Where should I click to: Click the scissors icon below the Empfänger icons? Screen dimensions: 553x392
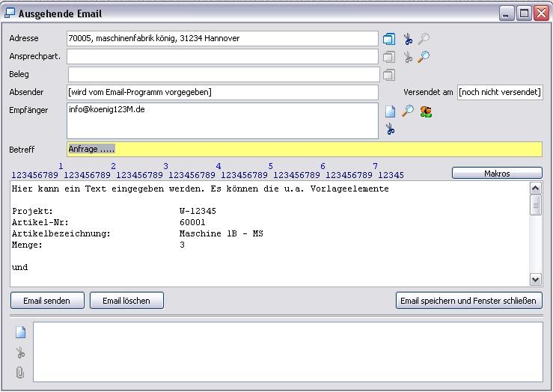390,129
